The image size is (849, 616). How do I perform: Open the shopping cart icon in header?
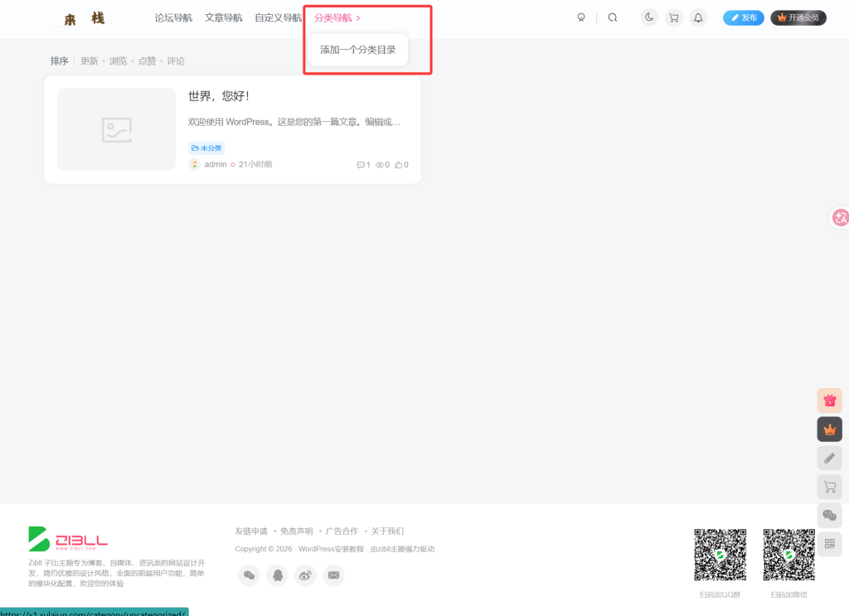coord(673,17)
